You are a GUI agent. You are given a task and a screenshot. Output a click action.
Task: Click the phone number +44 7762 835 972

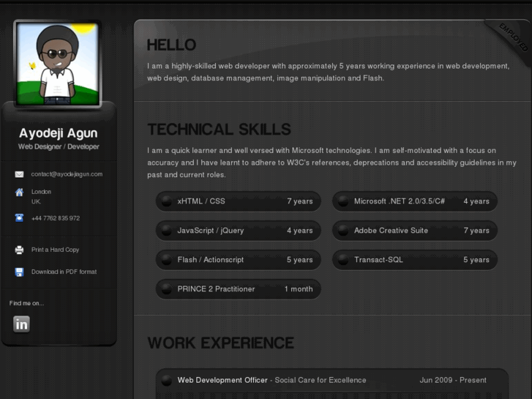[56, 218]
